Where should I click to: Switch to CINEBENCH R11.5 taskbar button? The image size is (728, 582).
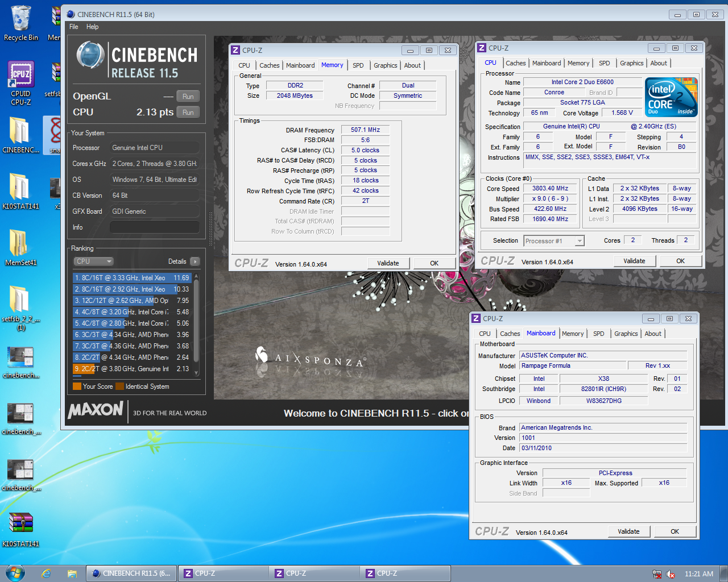[131, 573]
